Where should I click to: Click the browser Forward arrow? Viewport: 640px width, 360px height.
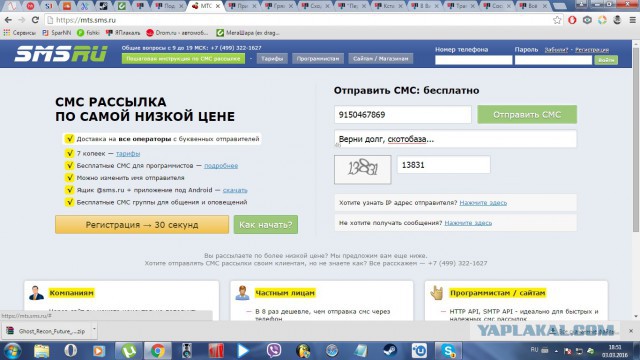tap(22, 20)
